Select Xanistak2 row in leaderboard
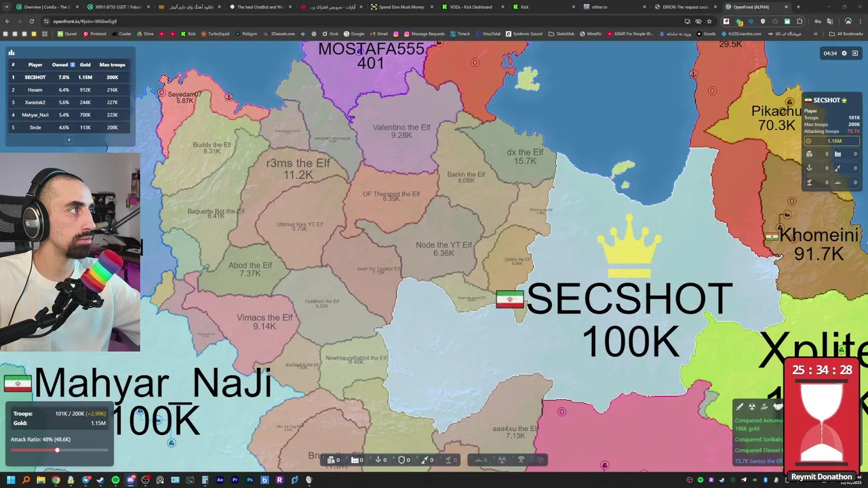This screenshot has width=868, height=488. (x=68, y=102)
